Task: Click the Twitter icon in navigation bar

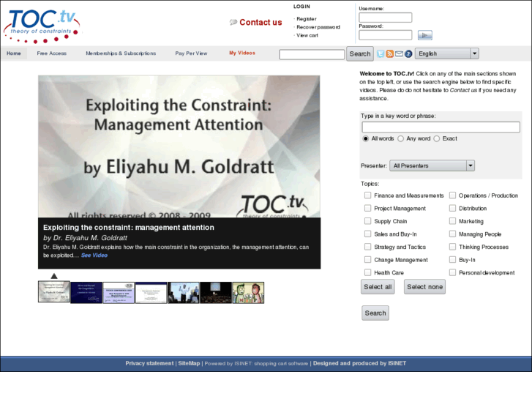Action: 381,53
